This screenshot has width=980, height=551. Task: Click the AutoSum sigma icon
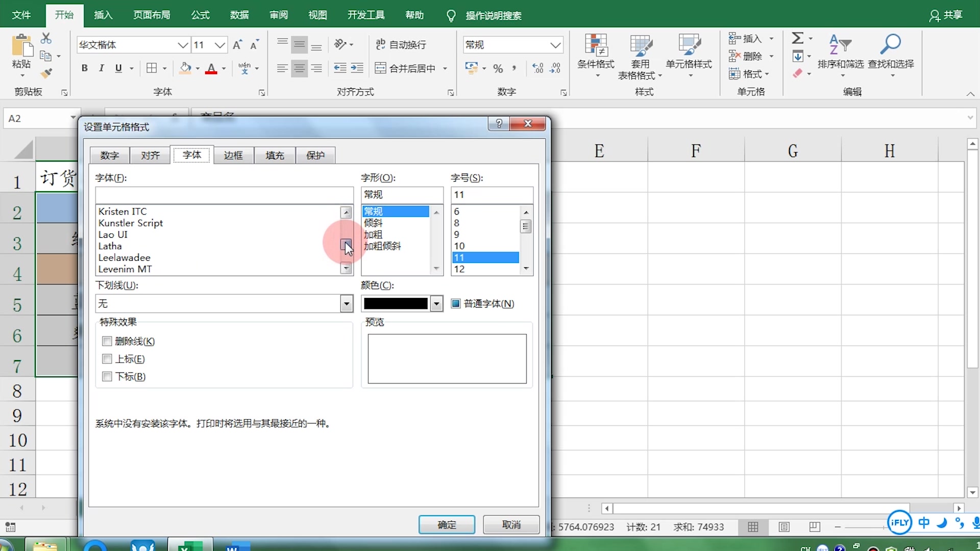(x=797, y=38)
